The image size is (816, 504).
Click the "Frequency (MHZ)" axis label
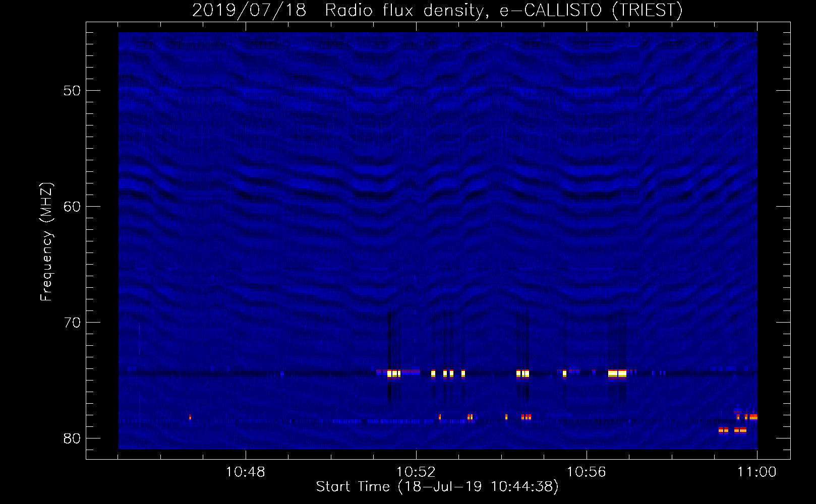pos(46,242)
